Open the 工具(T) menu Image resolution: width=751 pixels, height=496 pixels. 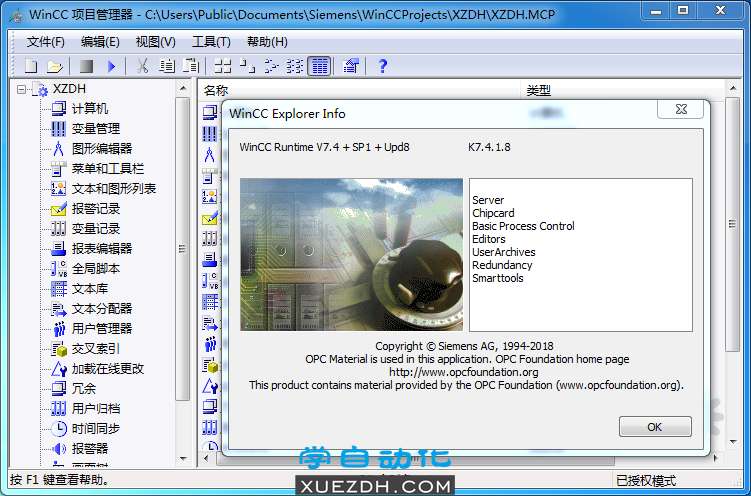click(211, 42)
